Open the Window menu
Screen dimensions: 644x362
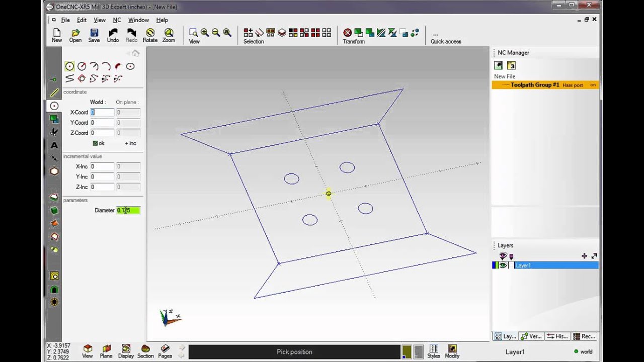click(x=138, y=20)
